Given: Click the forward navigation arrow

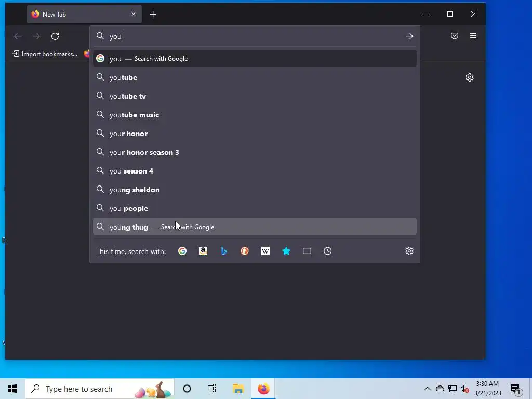Looking at the screenshot, I should [x=36, y=36].
